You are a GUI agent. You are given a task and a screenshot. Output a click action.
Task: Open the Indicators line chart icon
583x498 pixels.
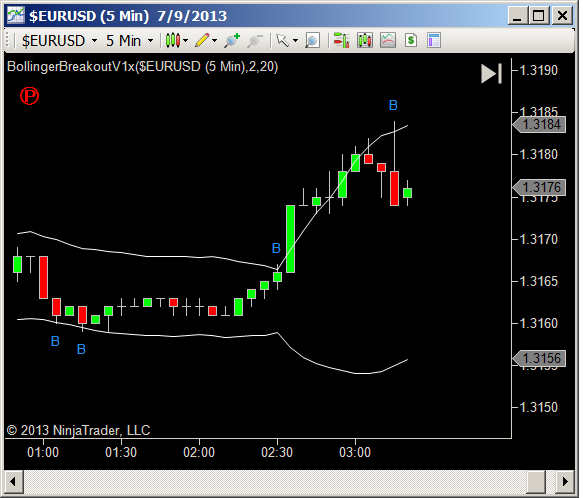pyautogui.click(x=388, y=40)
